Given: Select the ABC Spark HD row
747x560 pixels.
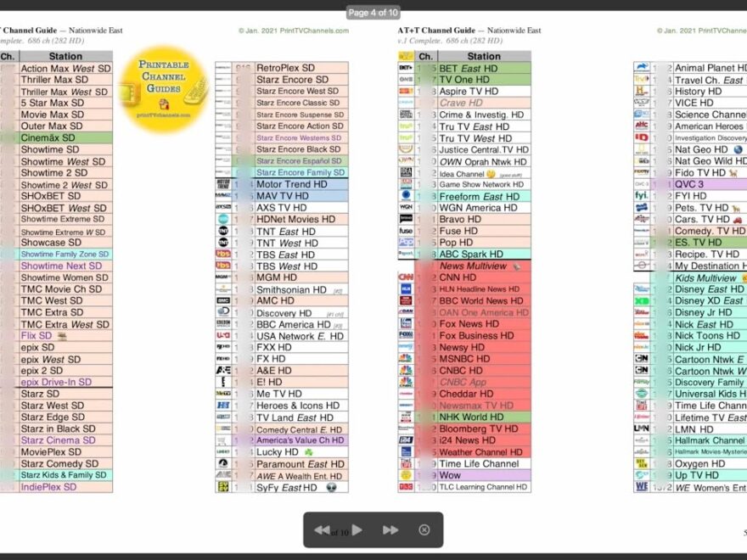Looking at the screenshot, I should click(x=464, y=255).
